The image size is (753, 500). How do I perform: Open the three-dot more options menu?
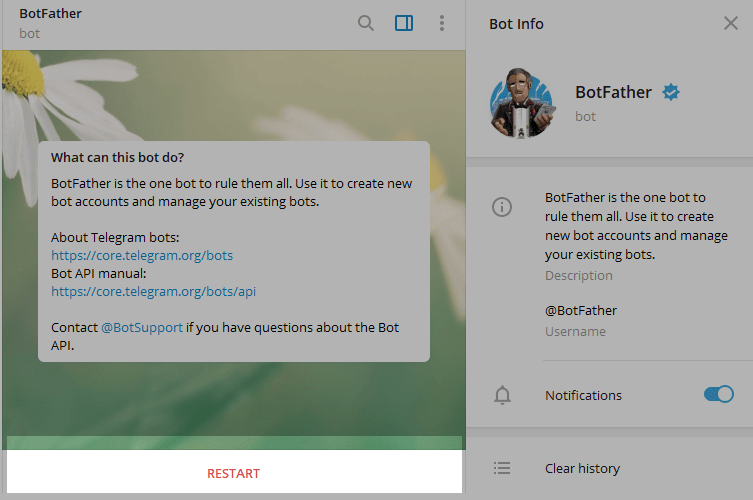pyautogui.click(x=442, y=23)
